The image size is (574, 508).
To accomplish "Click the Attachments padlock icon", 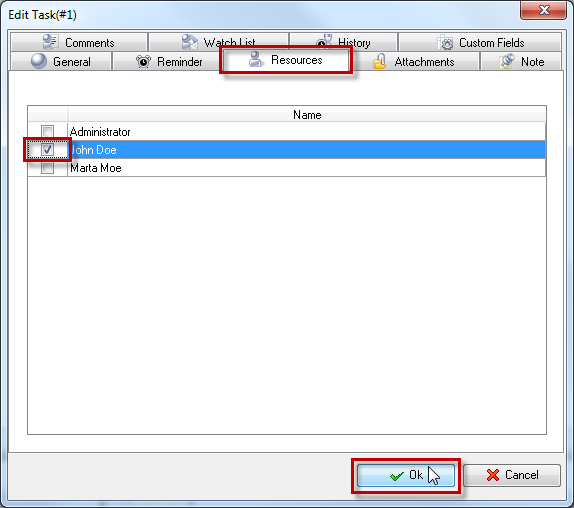I will pyautogui.click(x=379, y=61).
